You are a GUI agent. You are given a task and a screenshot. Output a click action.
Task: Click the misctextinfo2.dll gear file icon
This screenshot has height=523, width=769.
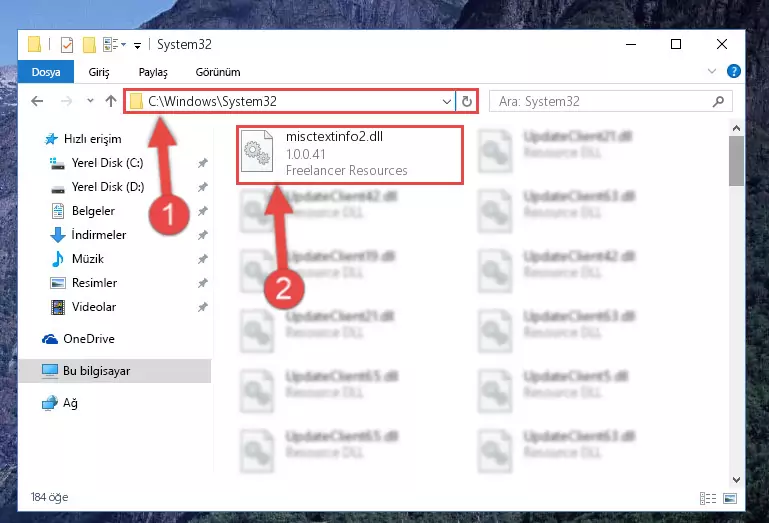[x=257, y=151]
